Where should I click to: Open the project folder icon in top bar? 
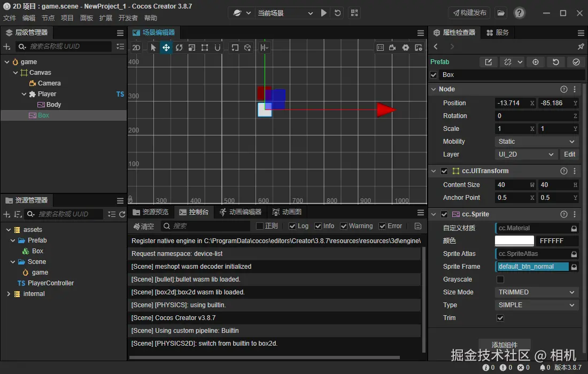(x=501, y=13)
